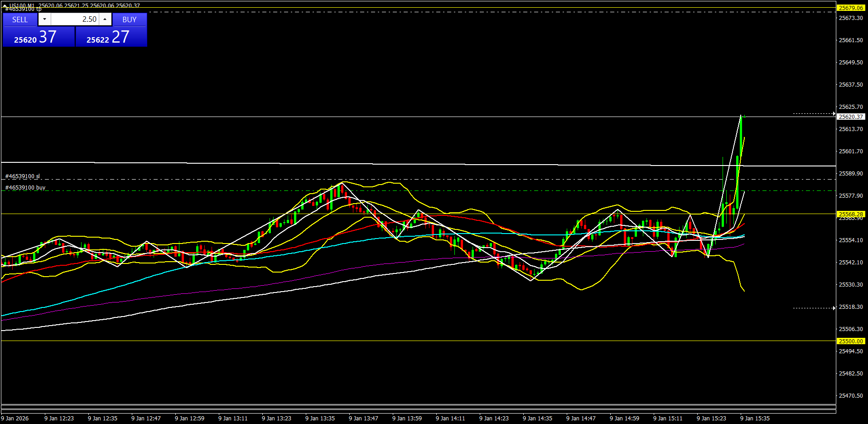Click the white 25620.37 current price tag

pyautogui.click(x=850, y=117)
